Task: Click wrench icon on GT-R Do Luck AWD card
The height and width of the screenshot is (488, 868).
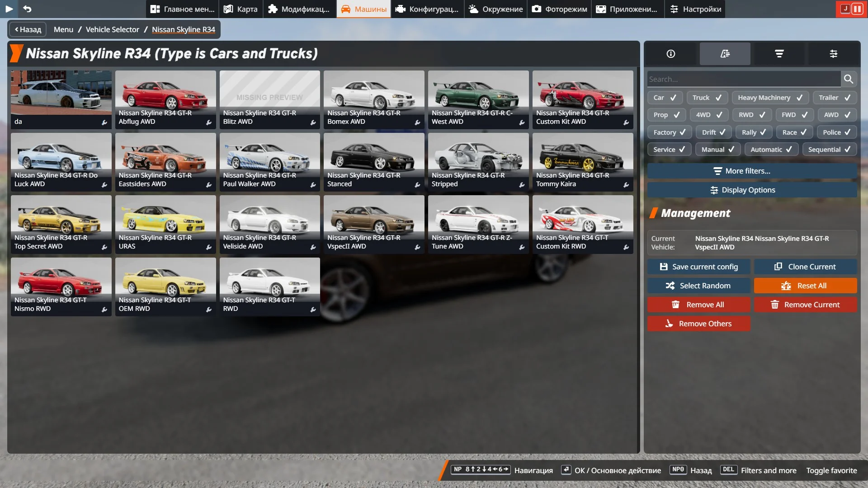Action: point(104,185)
